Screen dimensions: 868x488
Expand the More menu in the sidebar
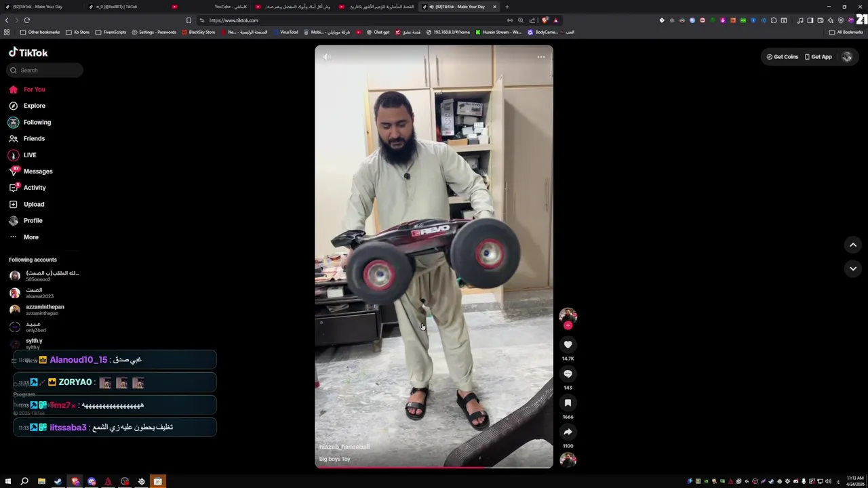coord(24,237)
